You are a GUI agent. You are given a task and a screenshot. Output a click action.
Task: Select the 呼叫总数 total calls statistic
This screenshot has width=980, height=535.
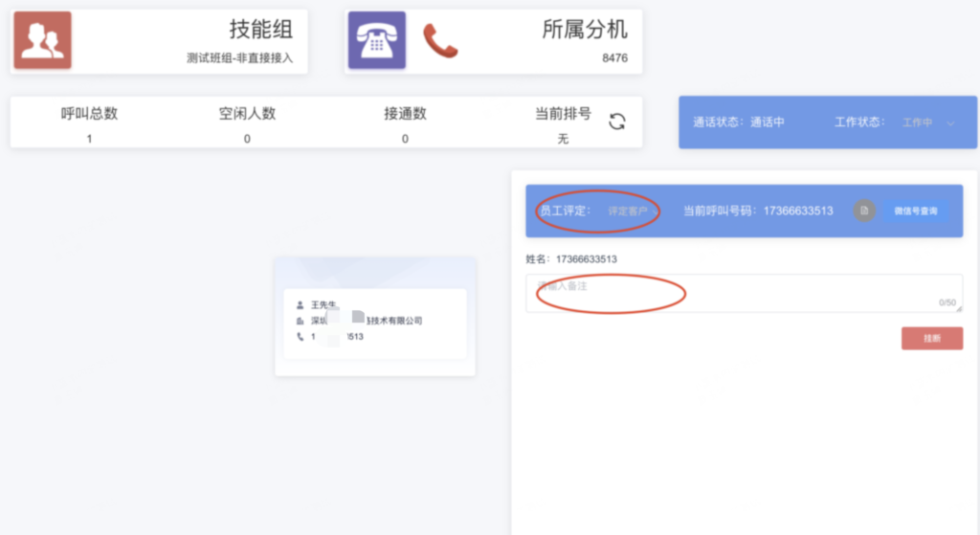(89, 123)
